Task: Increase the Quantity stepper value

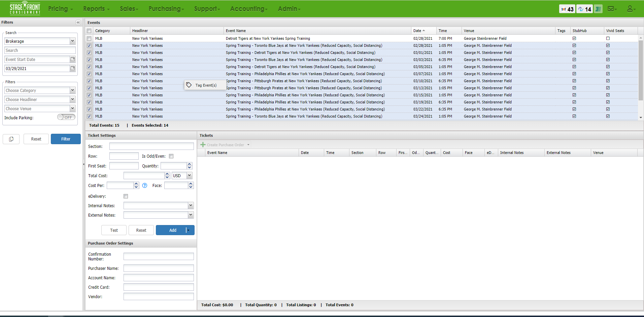Action: coord(190,164)
